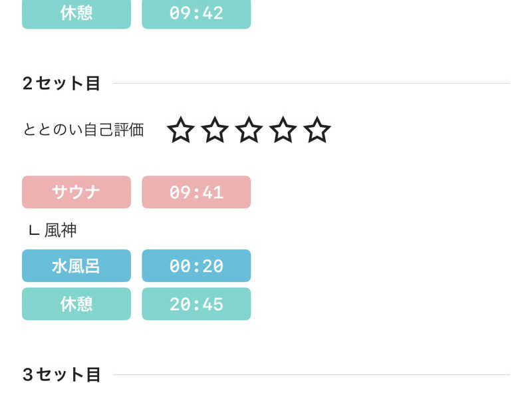Select the second star in self-rating
Image resolution: width=532 pixels, height=399 pixels.
pos(215,130)
